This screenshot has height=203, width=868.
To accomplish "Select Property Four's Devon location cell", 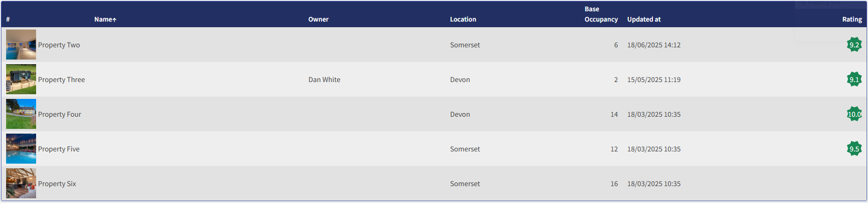I will [460, 114].
